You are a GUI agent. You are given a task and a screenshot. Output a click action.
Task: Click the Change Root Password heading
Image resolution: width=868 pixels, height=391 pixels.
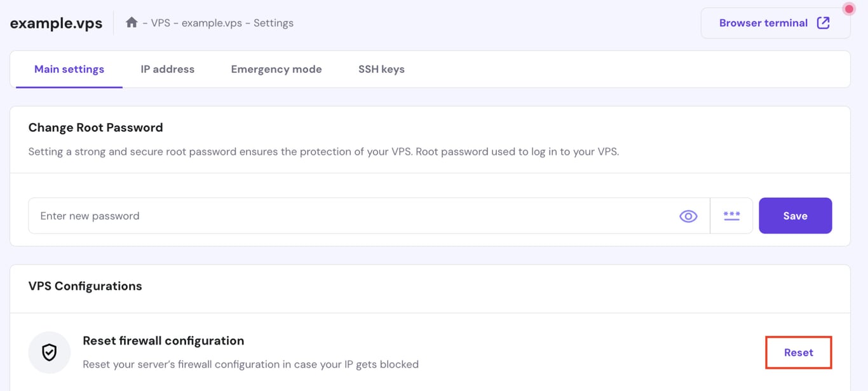coord(95,128)
